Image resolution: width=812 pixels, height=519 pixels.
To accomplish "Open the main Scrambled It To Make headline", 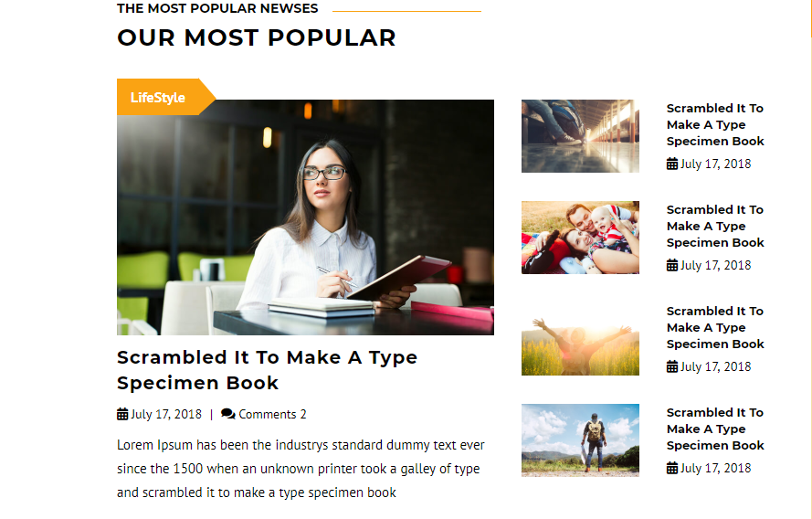I will click(268, 370).
